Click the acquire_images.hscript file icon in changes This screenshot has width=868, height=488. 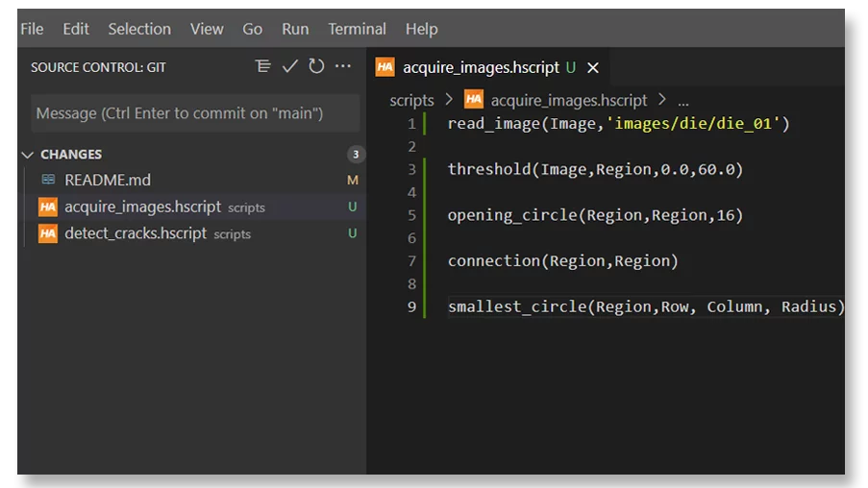coord(48,207)
